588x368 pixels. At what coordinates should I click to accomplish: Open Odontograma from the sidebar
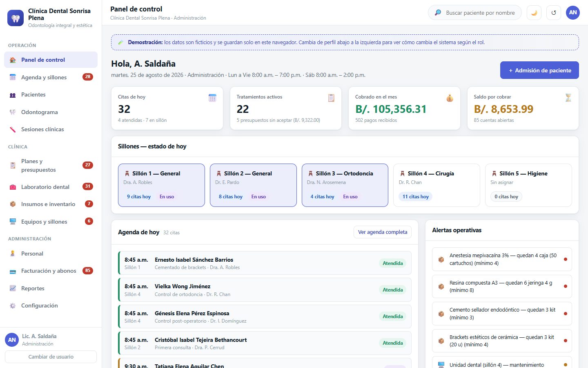(51, 112)
